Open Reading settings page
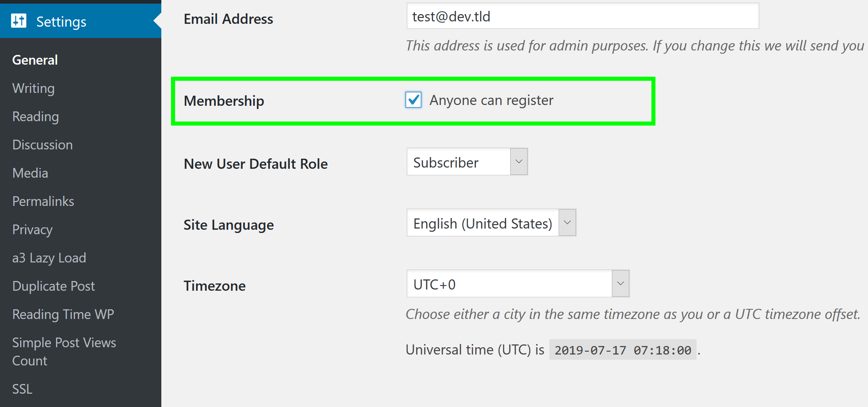Viewport: 868px width, 407px height. [35, 117]
